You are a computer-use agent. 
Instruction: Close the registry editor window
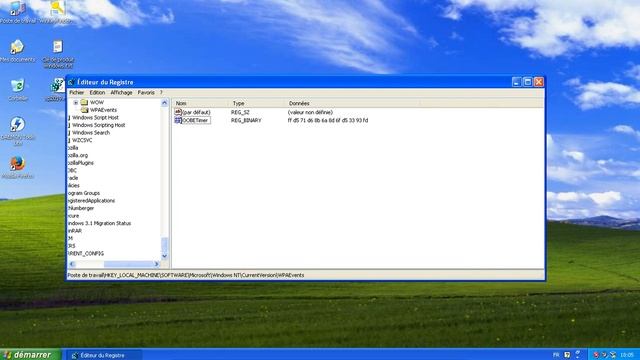pyautogui.click(x=539, y=82)
